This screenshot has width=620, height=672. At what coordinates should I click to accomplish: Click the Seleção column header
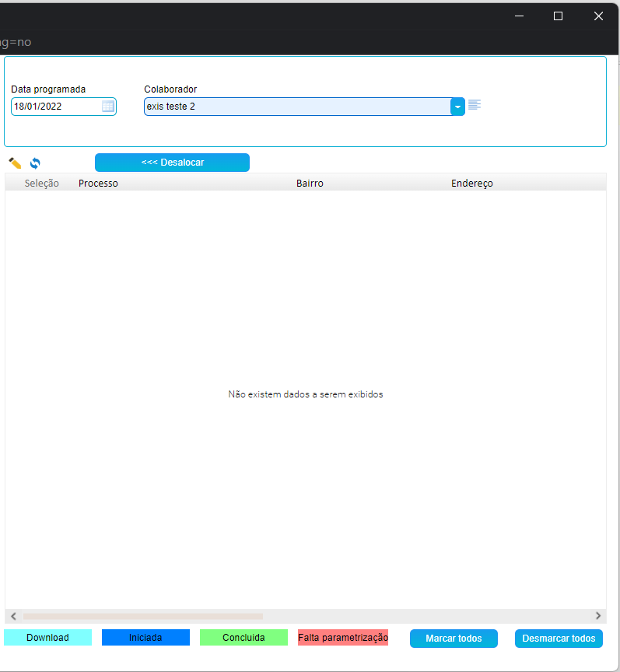click(42, 184)
